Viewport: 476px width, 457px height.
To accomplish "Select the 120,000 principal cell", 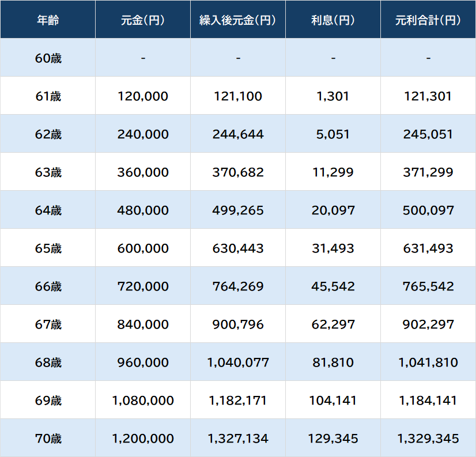I will click(143, 96).
